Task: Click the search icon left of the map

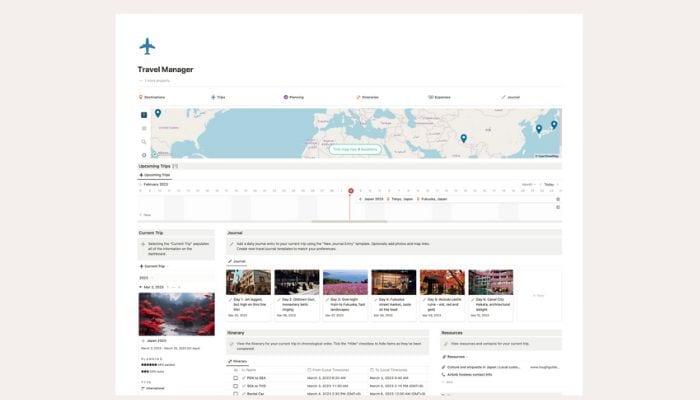Action: (x=144, y=142)
